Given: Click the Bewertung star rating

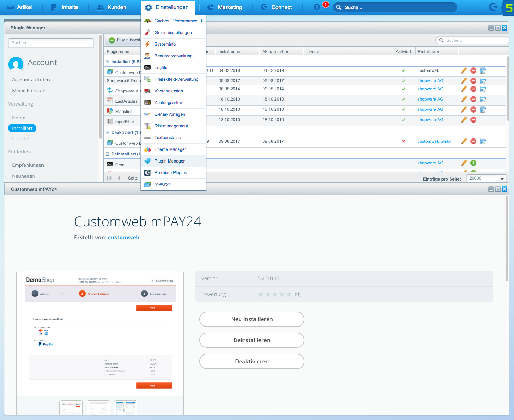Looking at the screenshot, I should coord(275,294).
